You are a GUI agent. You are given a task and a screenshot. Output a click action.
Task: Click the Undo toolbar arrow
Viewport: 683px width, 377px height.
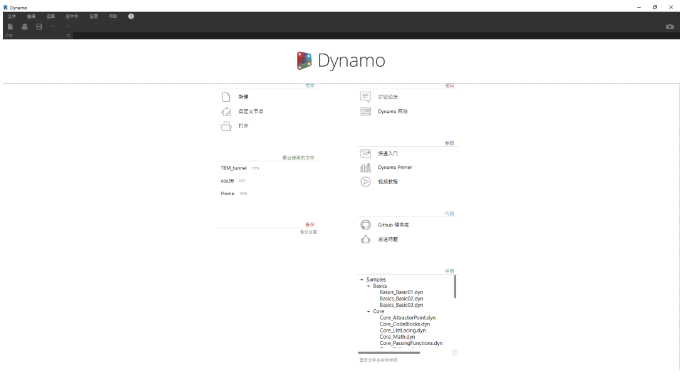pos(54,27)
